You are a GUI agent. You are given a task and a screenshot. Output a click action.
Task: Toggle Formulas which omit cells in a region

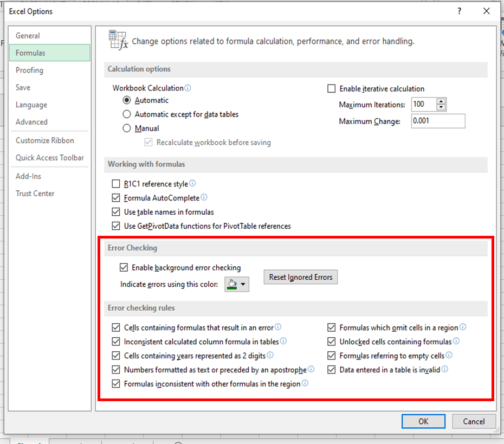point(331,327)
